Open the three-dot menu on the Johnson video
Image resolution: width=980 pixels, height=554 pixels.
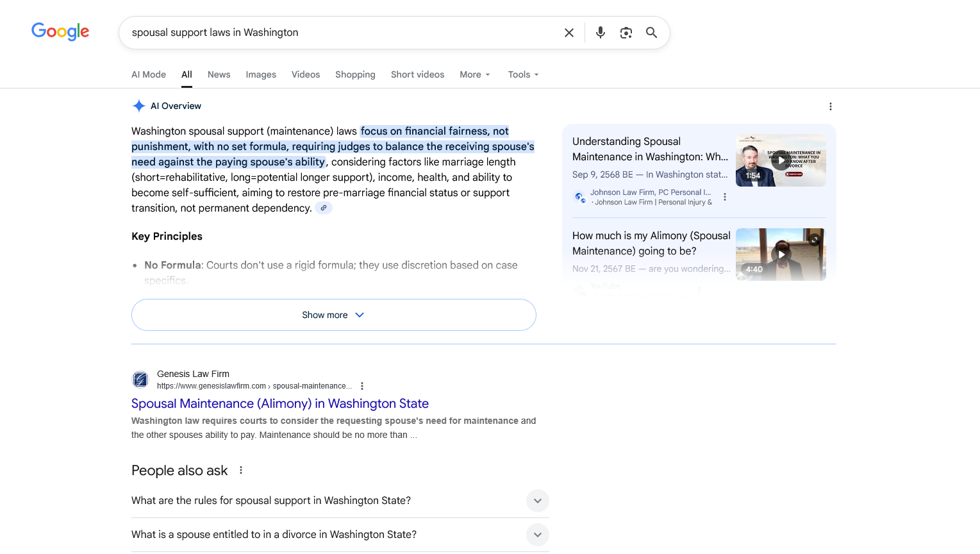click(x=725, y=197)
